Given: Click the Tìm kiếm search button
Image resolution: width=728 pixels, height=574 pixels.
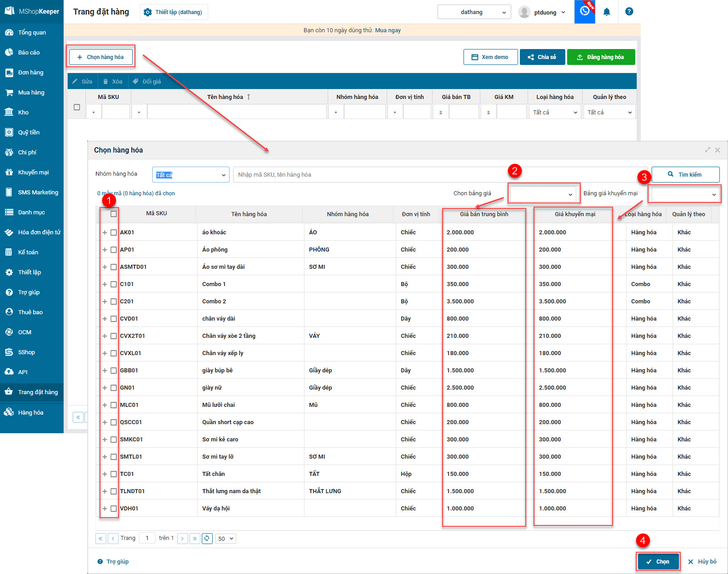Looking at the screenshot, I should point(685,175).
